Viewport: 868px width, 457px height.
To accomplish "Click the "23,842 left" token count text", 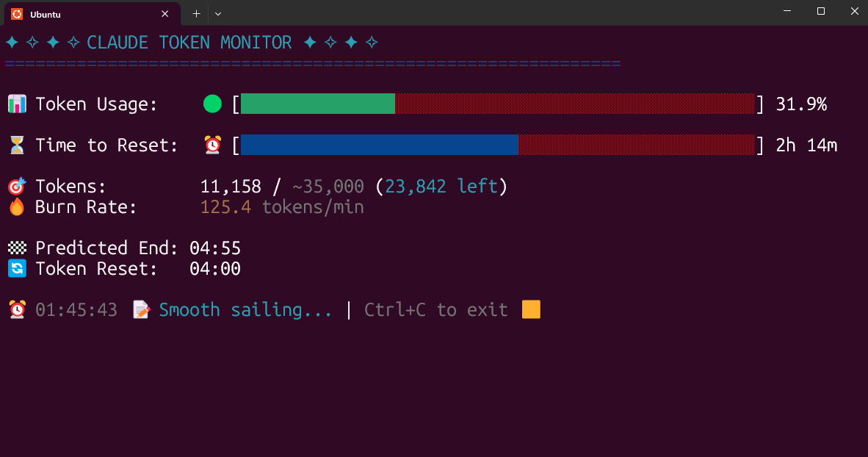I will pyautogui.click(x=441, y=187).
